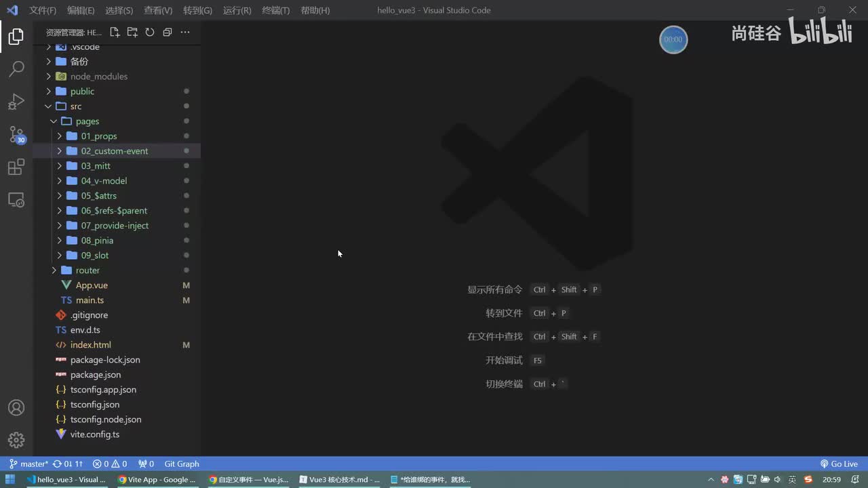The height and width of the screenshot is (488, 868).
Task: Synchronize changes (0↓ 1↑) in the status bar
Action: click(68, 464)
